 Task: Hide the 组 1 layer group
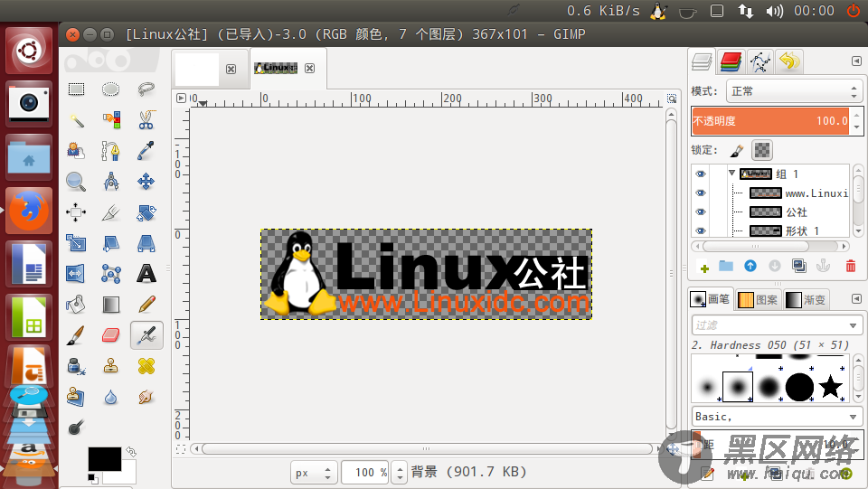pos(701,174)
